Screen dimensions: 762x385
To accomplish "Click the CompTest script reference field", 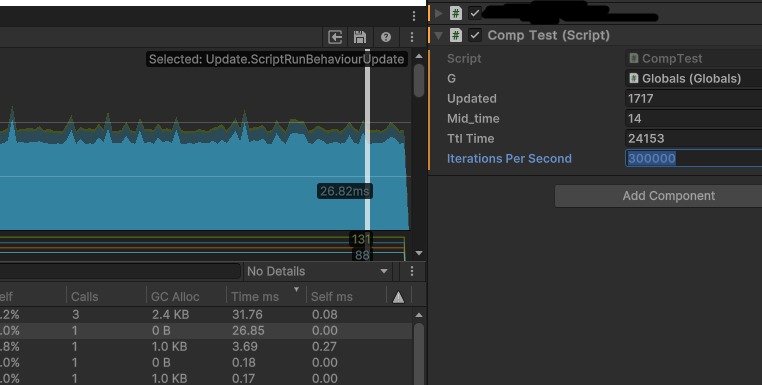I will pyautogui.click(x=693, y=58).
